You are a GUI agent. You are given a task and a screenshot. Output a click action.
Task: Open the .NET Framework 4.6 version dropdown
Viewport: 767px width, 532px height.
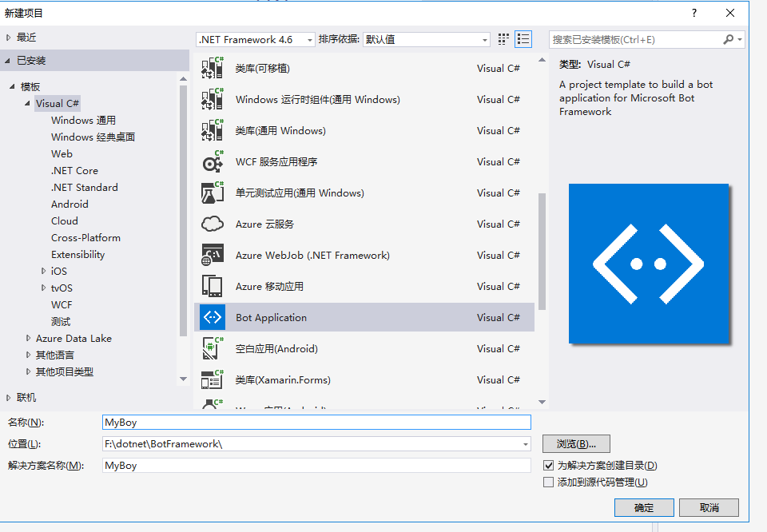pos(256,39)
